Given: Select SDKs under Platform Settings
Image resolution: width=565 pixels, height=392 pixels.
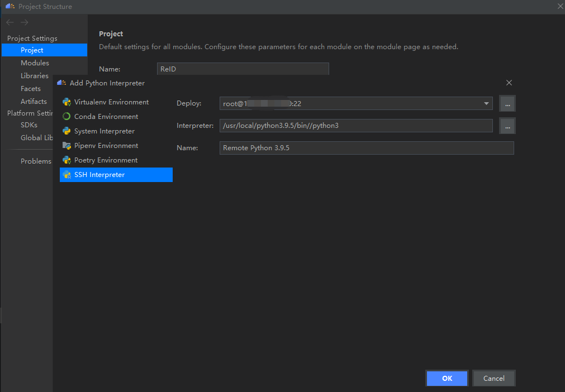Looking at the screenshot, I should tap(29, 125).
